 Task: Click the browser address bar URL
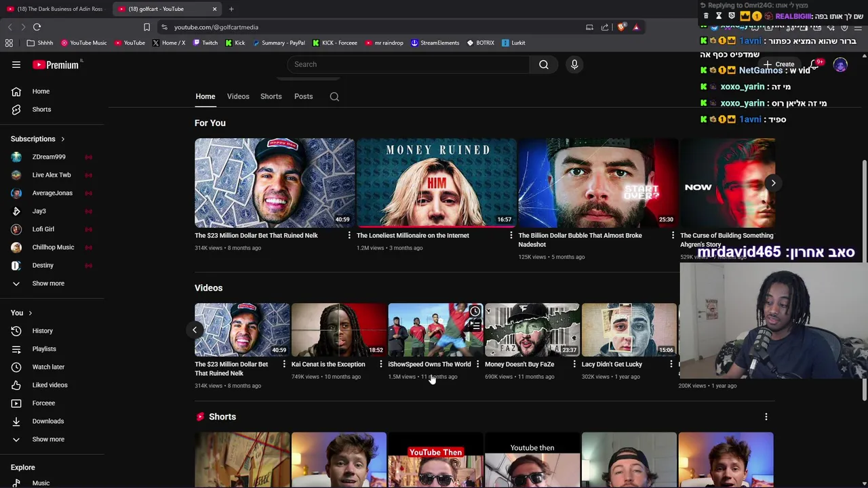coord(216,27)
